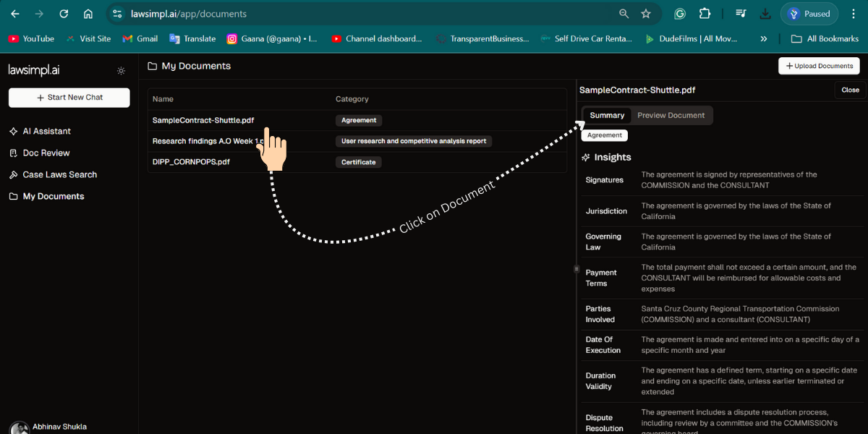Click the Signatures insight label
The image size is (868, 434).
(605, 180)
